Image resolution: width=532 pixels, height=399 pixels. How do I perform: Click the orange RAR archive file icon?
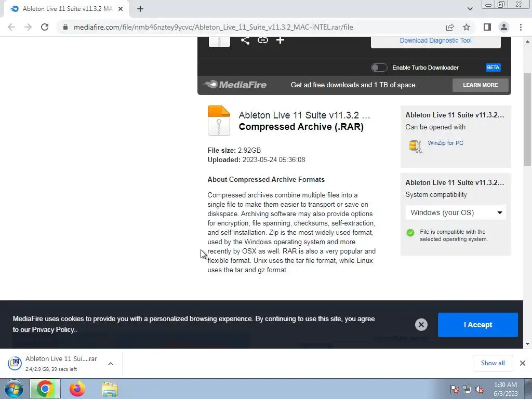219,121
